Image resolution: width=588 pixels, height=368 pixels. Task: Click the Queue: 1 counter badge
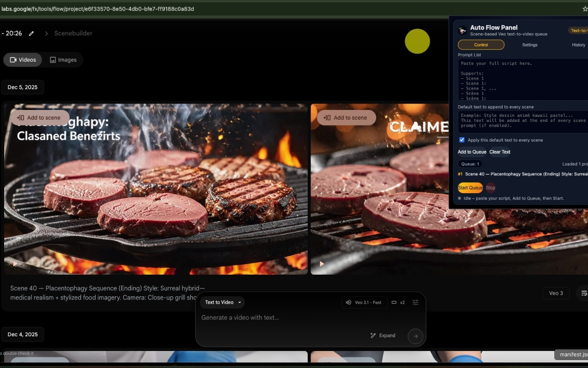(470, 164)
